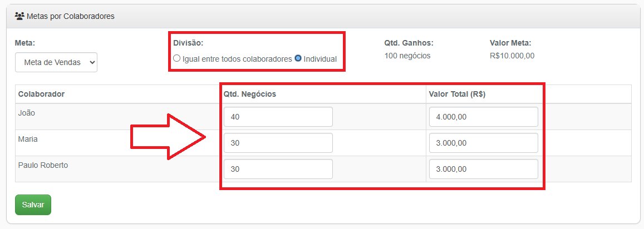
Task: Click Paulo Roberto's Qtd. Negócios input field
Action: 278,169
